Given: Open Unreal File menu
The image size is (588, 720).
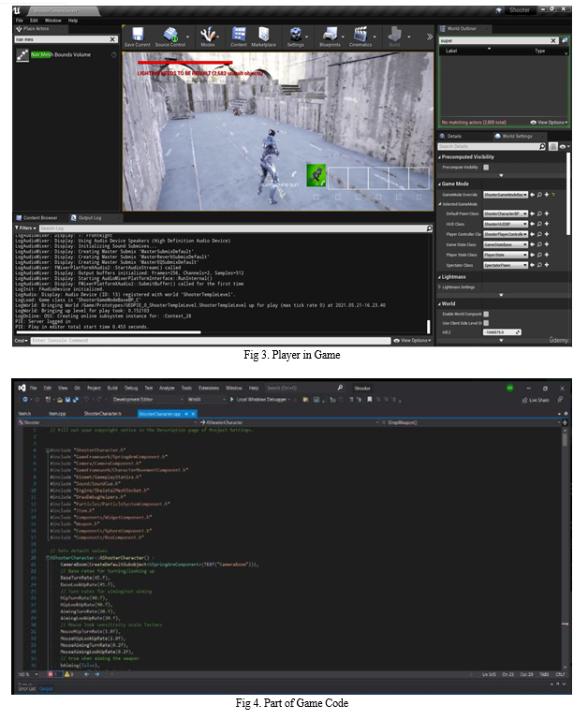Looking at the screenshot, I should tap(20, 21).
